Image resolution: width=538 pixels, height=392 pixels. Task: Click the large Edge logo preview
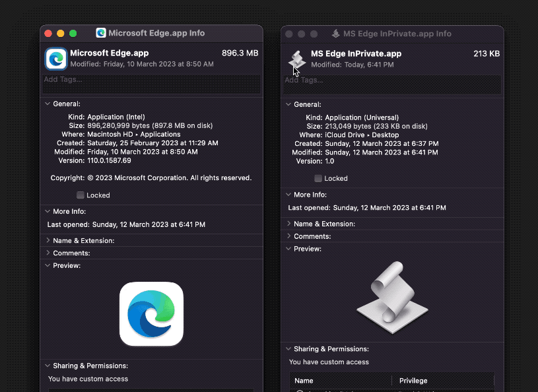tap(151, 314)
